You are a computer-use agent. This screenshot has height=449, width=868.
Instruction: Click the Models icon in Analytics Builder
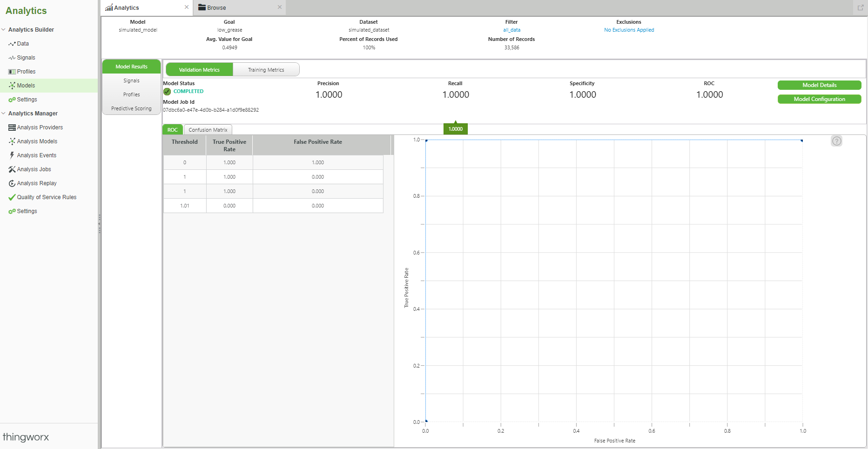13,85
